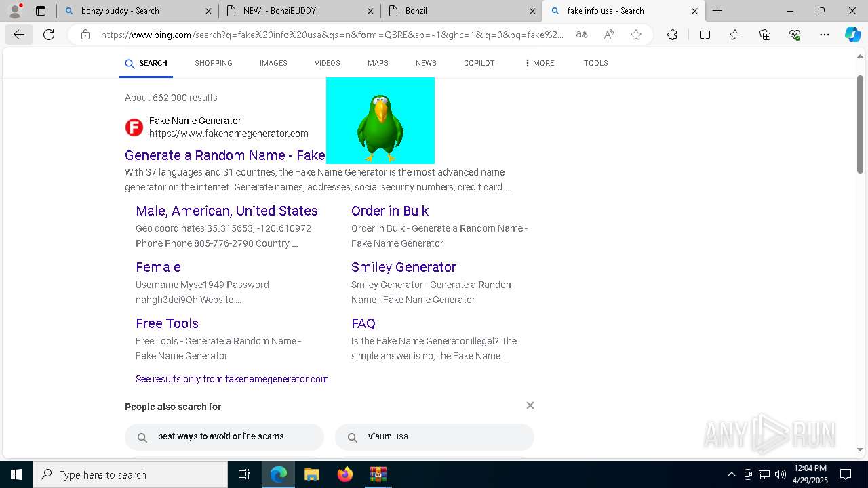868x488 pixels.
Task: Toggle the split screen icon
Action: pos(705,35)
